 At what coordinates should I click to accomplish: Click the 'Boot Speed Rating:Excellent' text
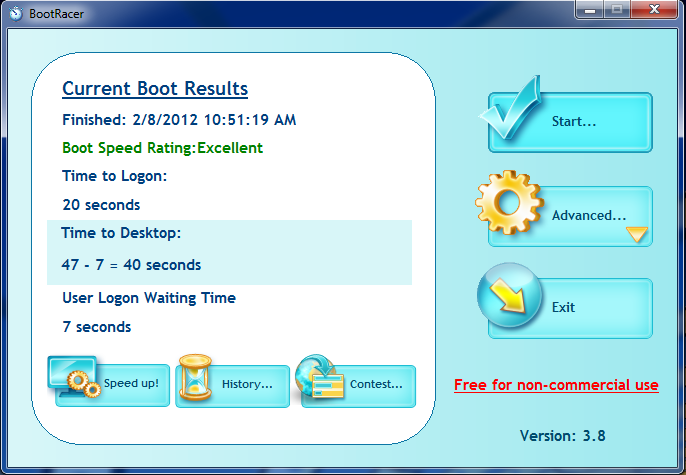point(162,148)
